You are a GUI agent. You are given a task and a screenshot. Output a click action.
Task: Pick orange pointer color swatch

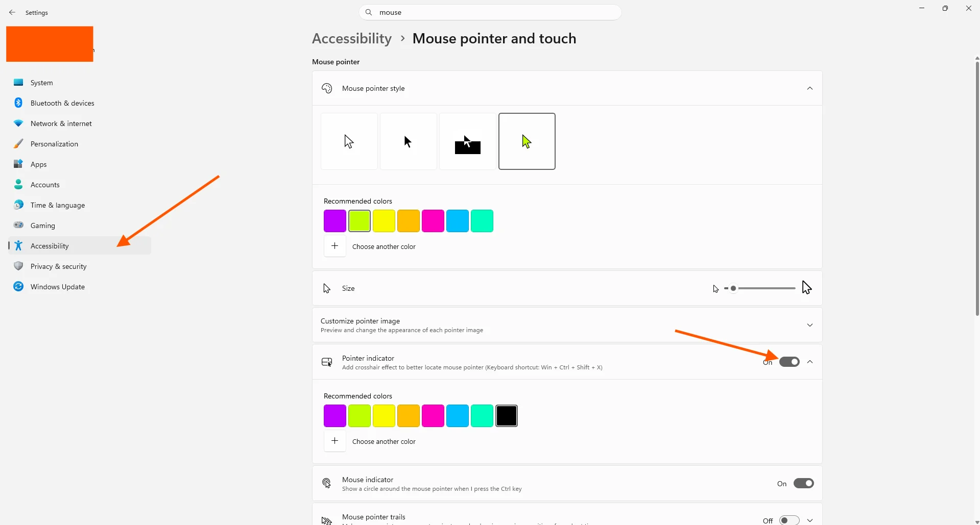point(409,221)
